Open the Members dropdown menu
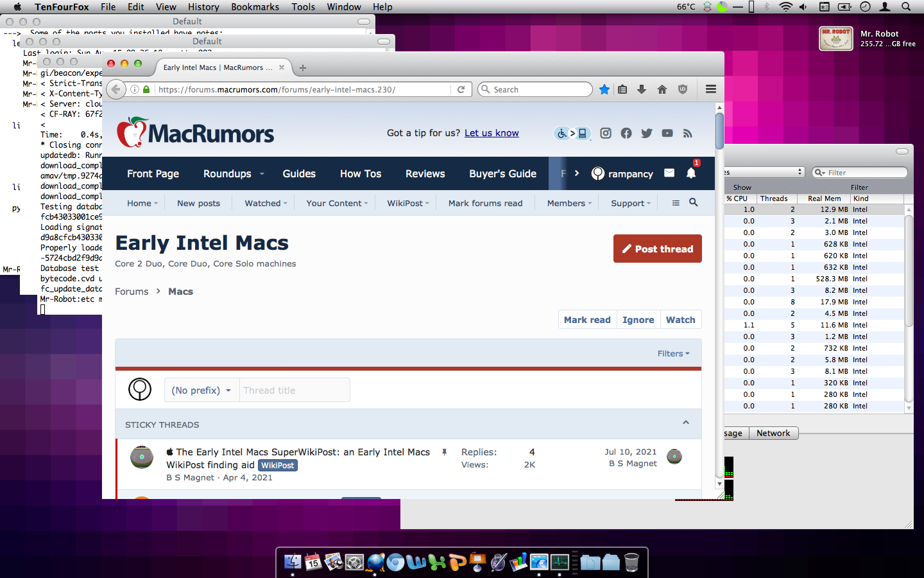Viewport: 924px width, 578px height. 590,204
